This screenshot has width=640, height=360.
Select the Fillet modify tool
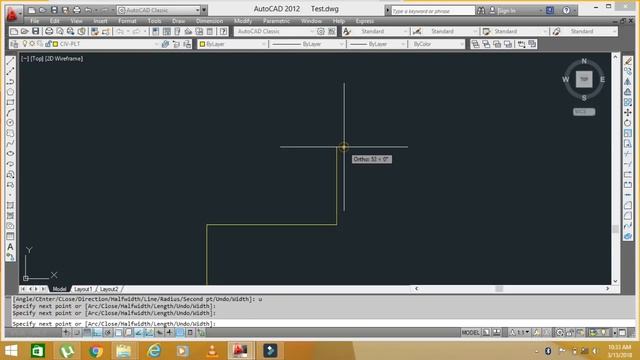(x=628, y=216)
